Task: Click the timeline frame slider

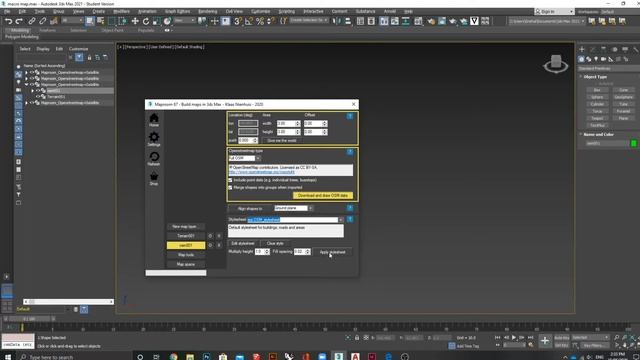Action: [x=29, y=319]
